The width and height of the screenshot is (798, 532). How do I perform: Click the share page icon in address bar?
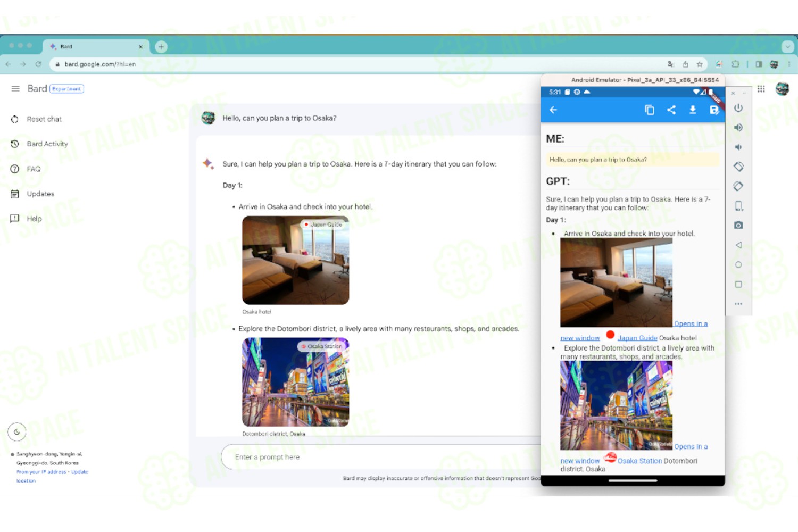(x=685, y=64)
